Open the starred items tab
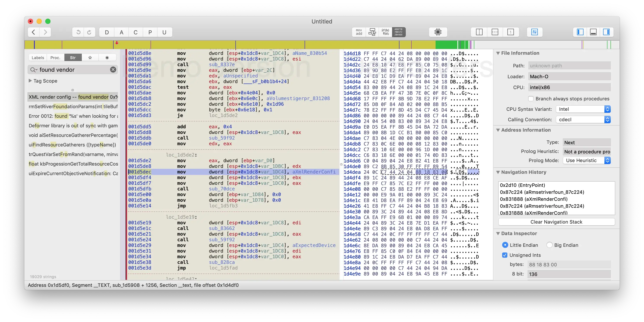The image size is (644, 322). pyautogui.click(x=90, y=58)
